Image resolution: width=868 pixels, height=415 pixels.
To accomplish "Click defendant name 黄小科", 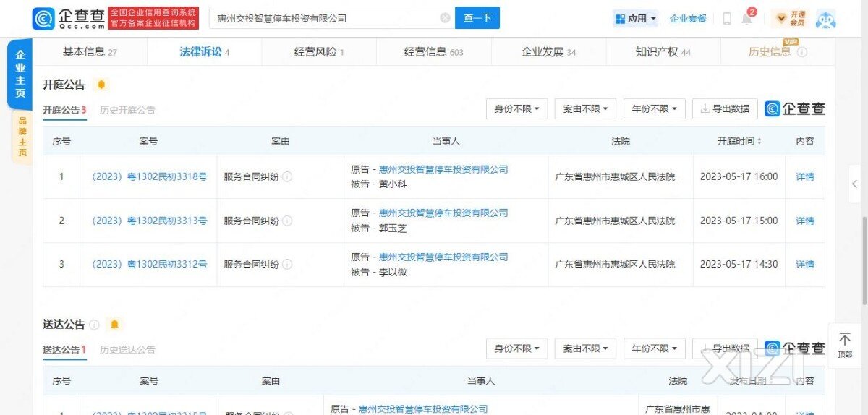I will click(x=393, y=184).
